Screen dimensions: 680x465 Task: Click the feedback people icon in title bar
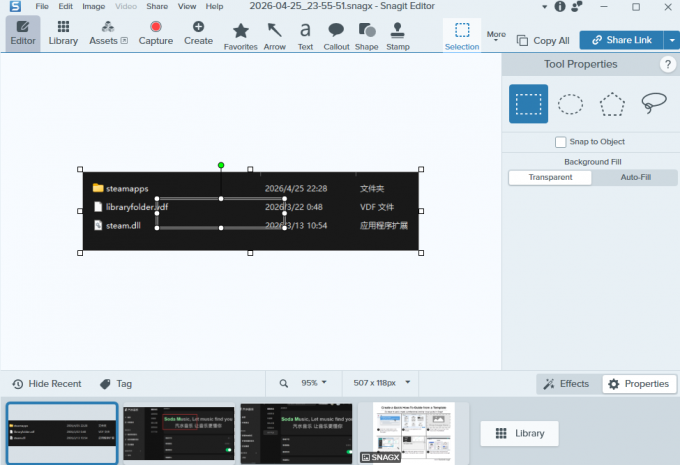(x=577, y=6)
